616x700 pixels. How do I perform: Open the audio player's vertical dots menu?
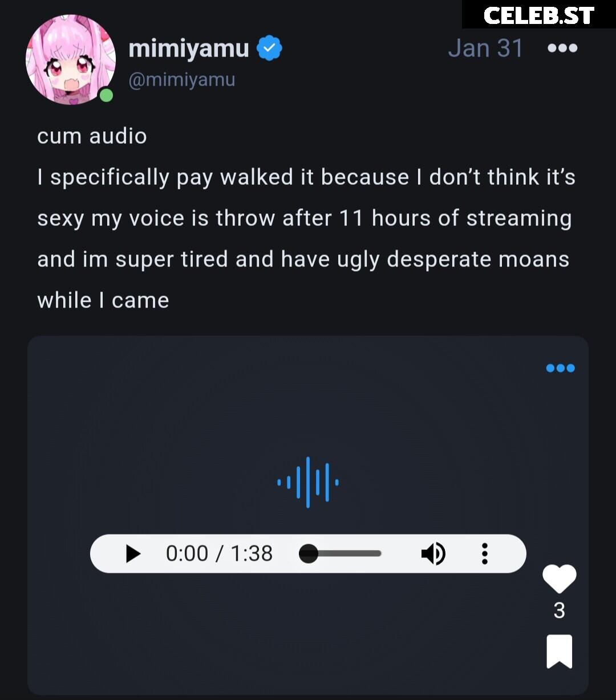tap(484, 553)
